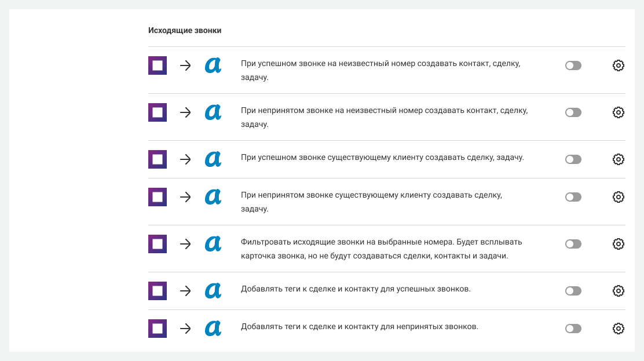
Task: Enable adding tags for successful calls
Action: click(x=573, y=291)
